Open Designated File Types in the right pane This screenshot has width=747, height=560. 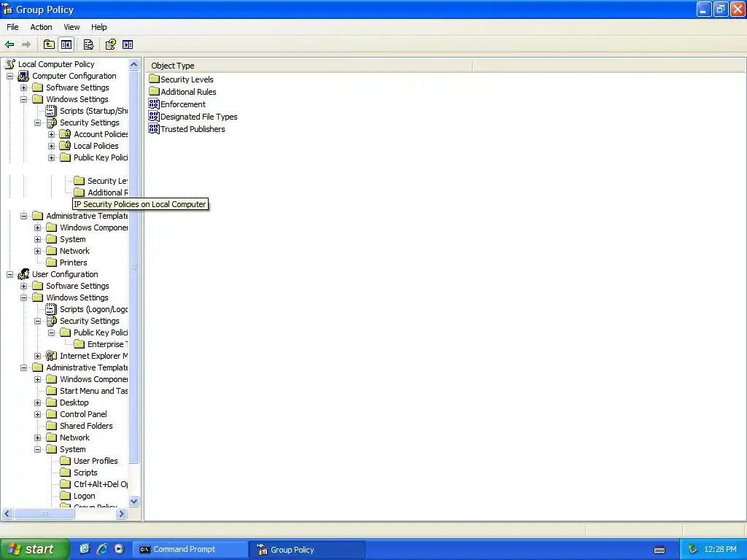(193, 117)
